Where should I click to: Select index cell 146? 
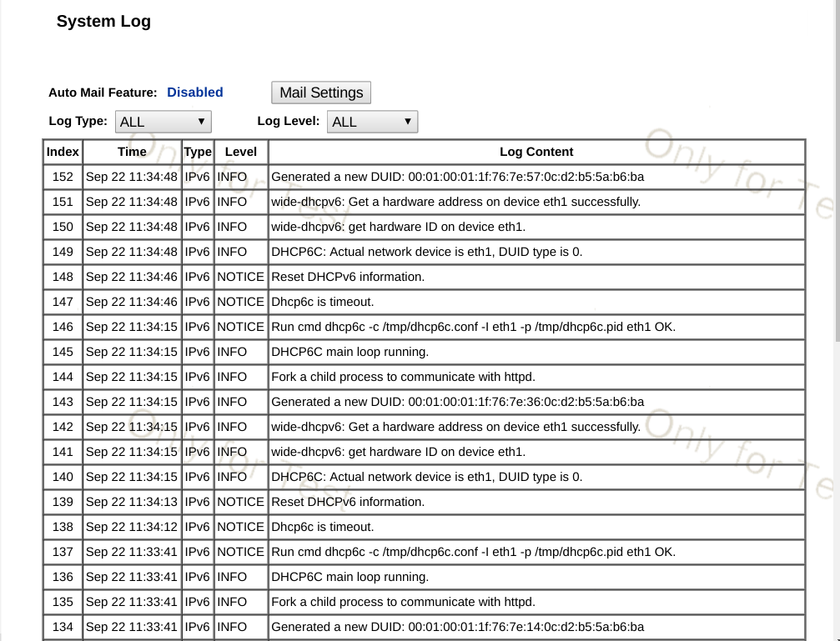(x=63, y=327)
